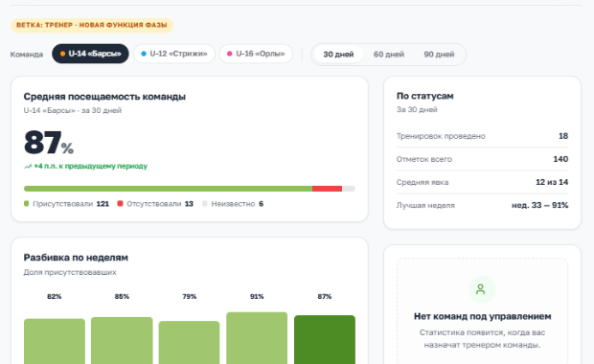Click the «По статусам» heading
The width and height of the screenshot is (594, 364).
click(425, 96)
